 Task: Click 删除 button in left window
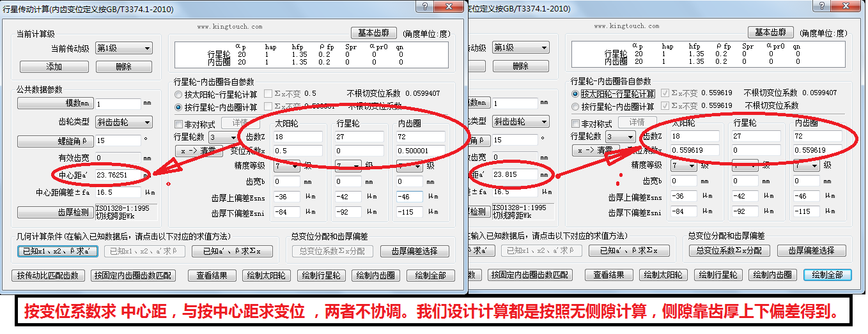pyautogui.click(x=124, y=66)
